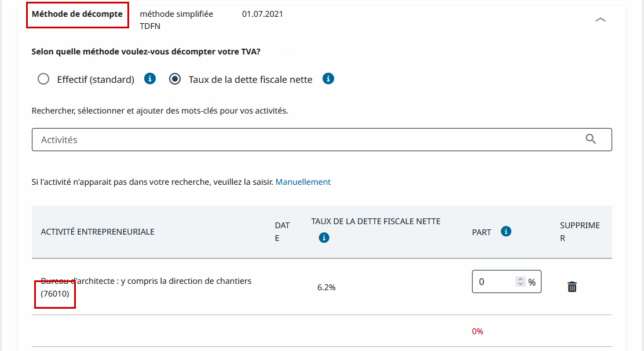Select the Bureau d'architecte activity row text
Screen dimensions: 644x351
coord(146,281)
